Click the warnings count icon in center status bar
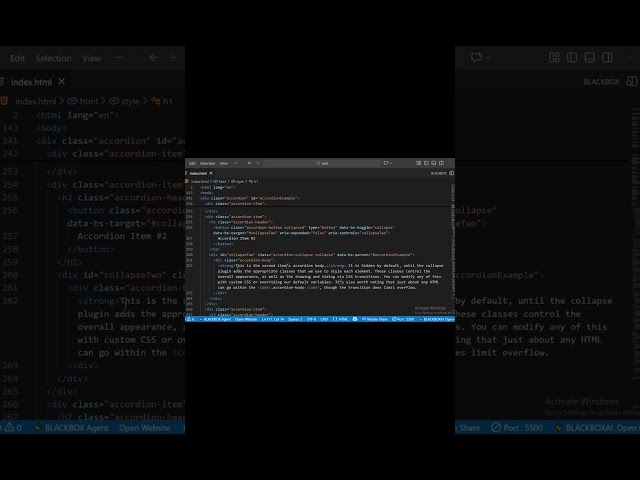 point(191,319)
